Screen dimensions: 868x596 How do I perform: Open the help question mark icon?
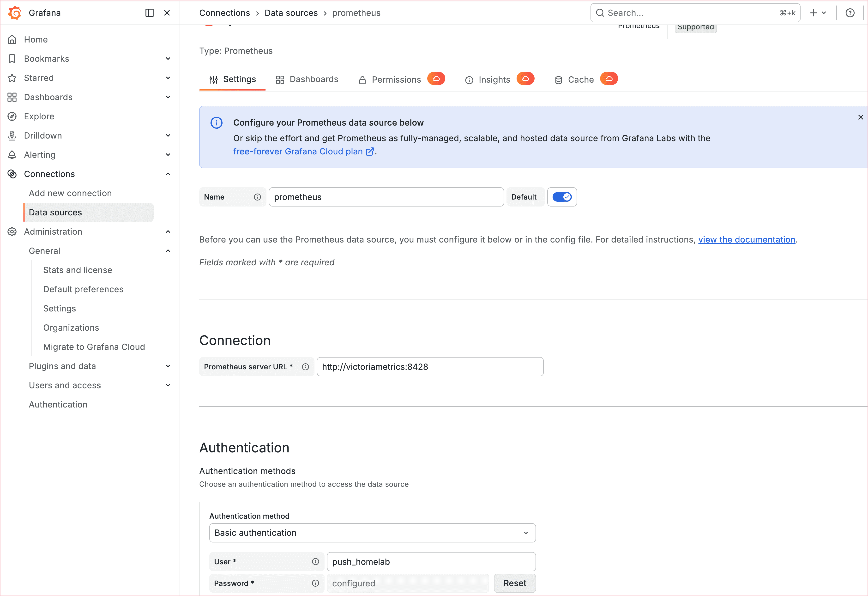850,12
